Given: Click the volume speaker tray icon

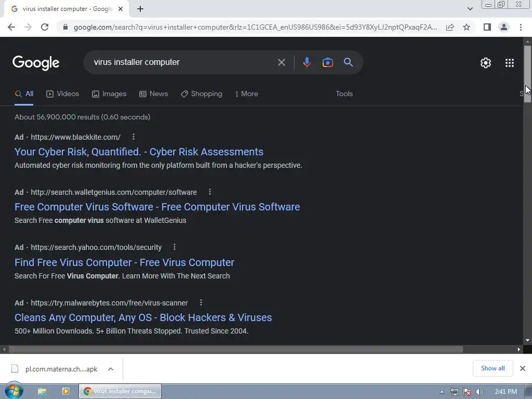Looking at the screenshot, I should tap(480, 392).
